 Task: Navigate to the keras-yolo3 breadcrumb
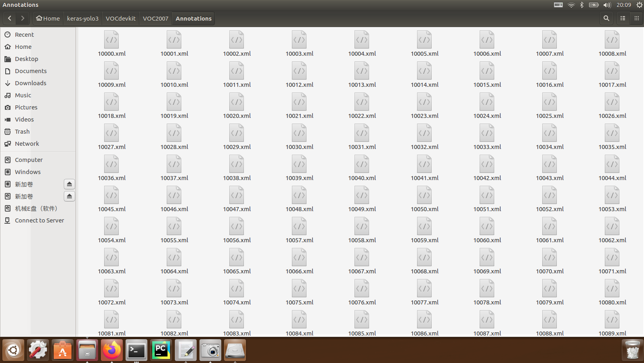83,18
